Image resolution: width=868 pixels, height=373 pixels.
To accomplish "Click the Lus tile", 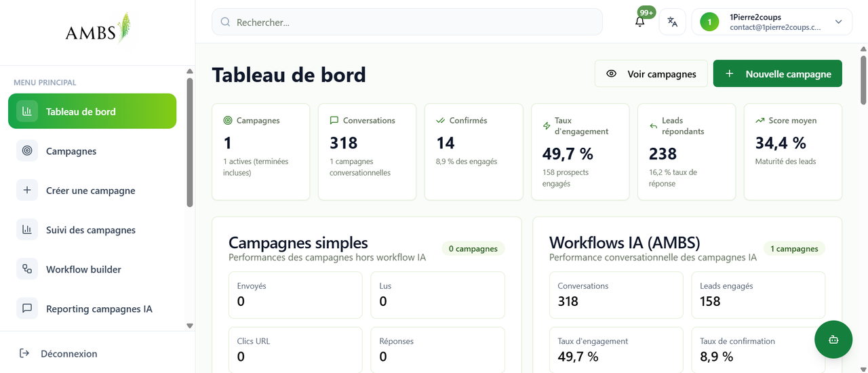I will coord(437,294).
